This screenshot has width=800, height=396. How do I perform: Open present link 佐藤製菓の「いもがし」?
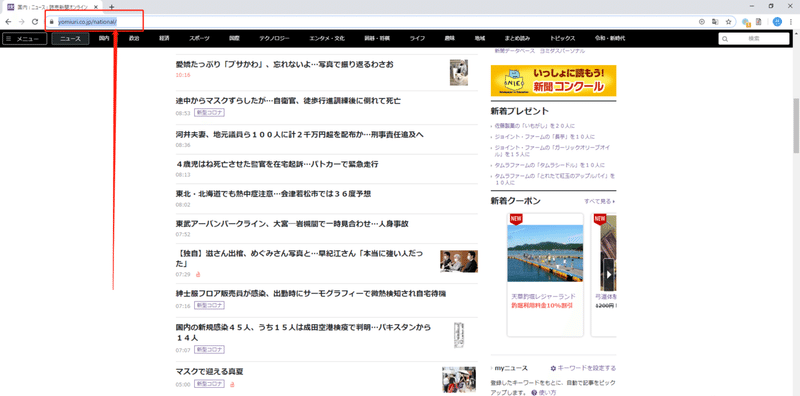point(535,126)
